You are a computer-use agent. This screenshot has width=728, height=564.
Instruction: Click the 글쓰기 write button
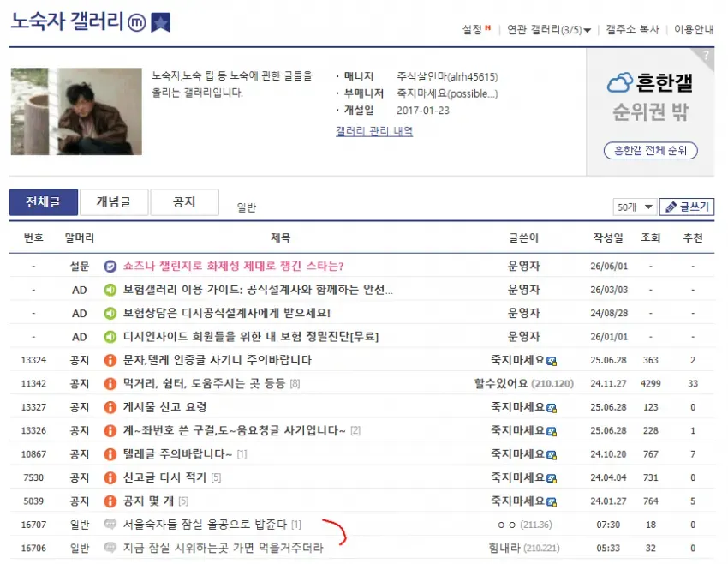[687, 207]
